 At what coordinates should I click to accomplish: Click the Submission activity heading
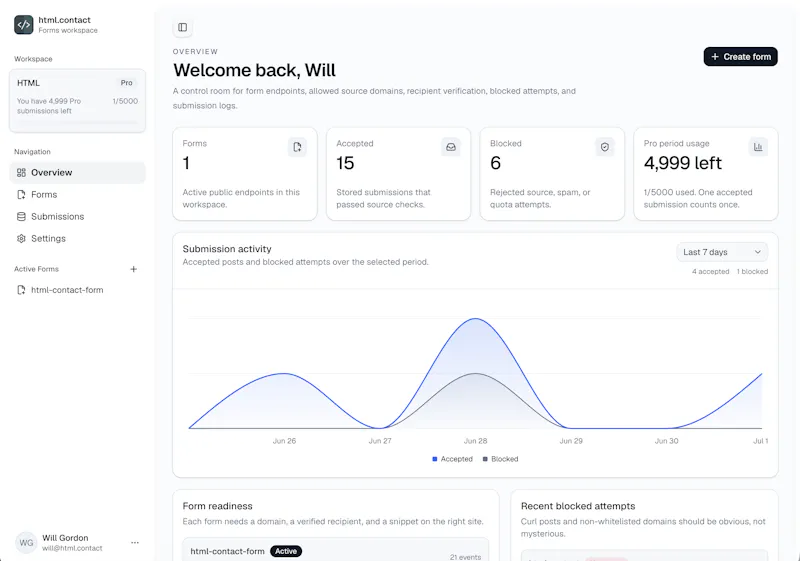click(x=227, y=249)
